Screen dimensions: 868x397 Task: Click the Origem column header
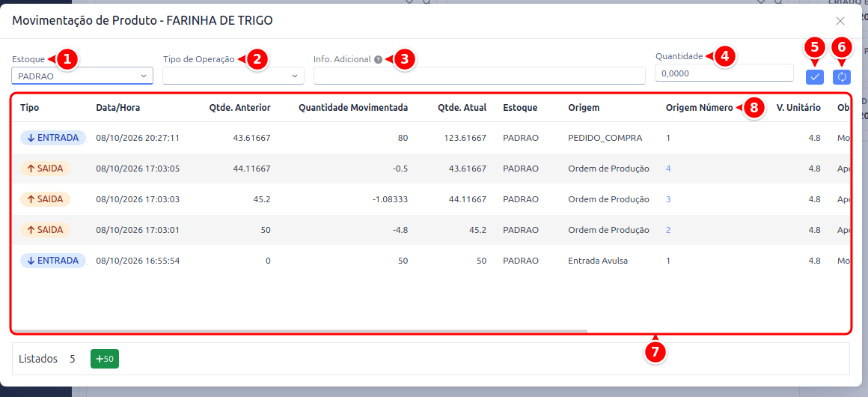pos(584,108)
